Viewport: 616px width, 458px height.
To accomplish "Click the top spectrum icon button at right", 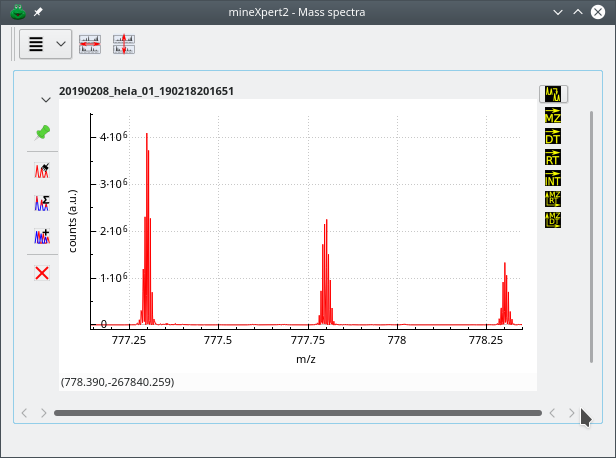I will (553, 94).
